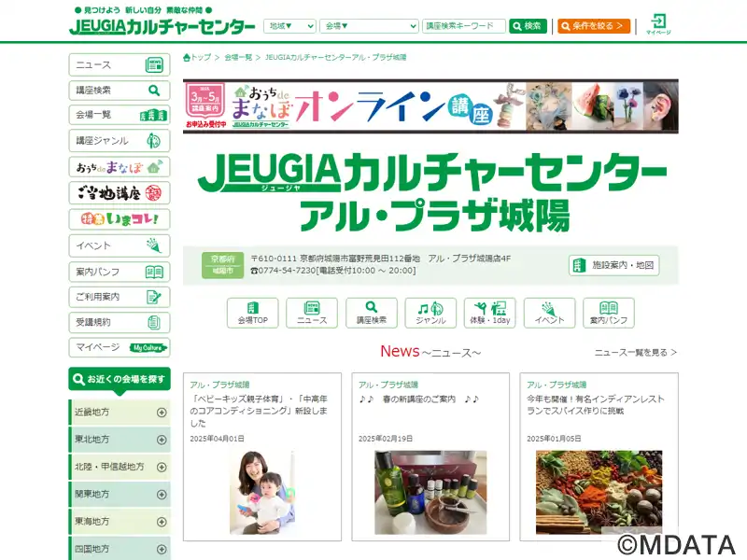
Task: Go to 会場一覧 breadcrumb link
Action: [238, 57]
